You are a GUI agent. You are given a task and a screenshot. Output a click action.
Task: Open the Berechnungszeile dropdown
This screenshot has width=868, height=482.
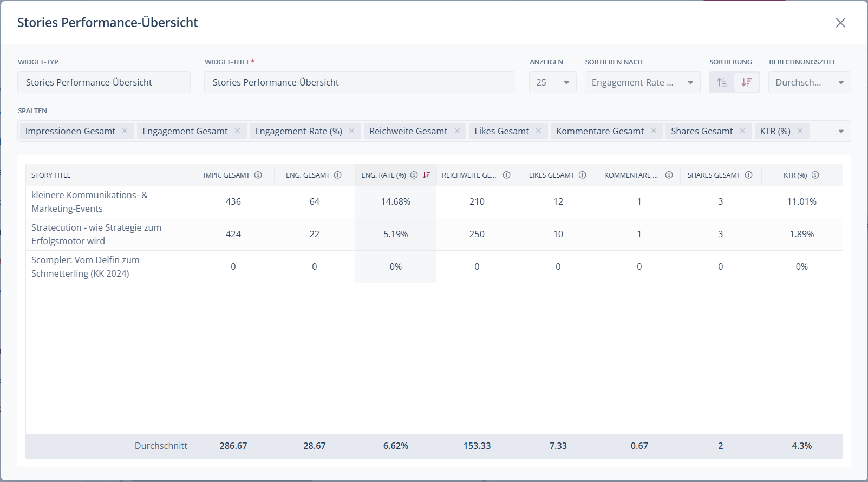(809, 82)
